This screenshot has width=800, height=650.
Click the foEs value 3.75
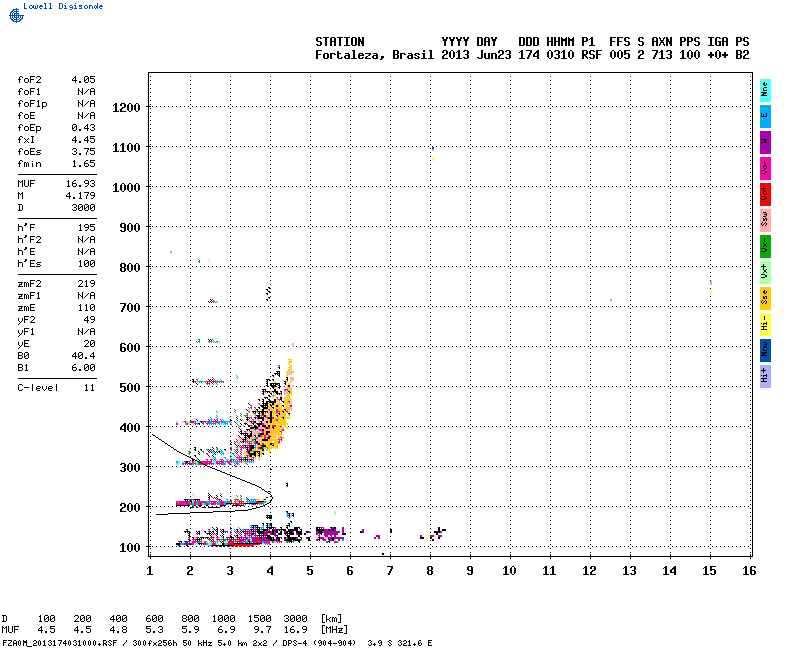click(x=83, y=152)
